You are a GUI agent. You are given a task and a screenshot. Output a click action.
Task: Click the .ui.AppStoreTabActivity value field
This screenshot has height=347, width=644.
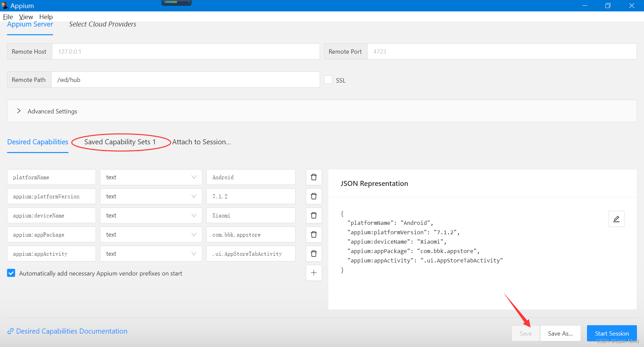[251, 254]
